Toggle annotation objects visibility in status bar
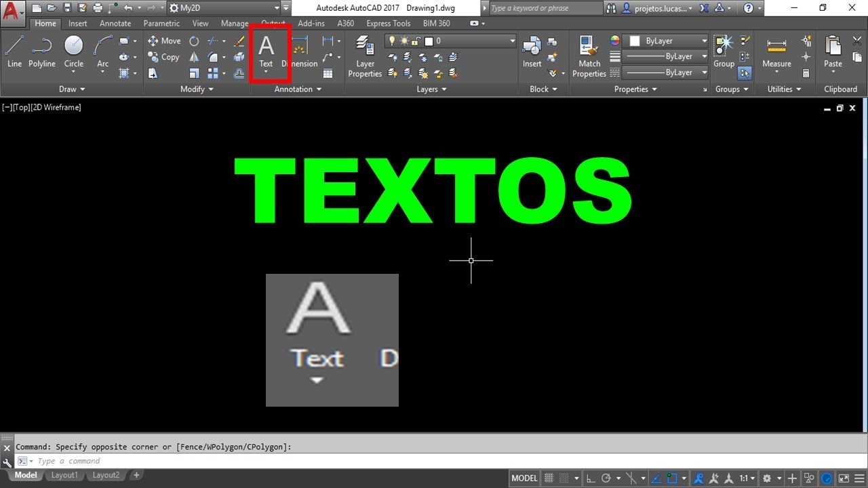This screenshot has width=868, height=488. pyautogui.click(x=698, y=478)
